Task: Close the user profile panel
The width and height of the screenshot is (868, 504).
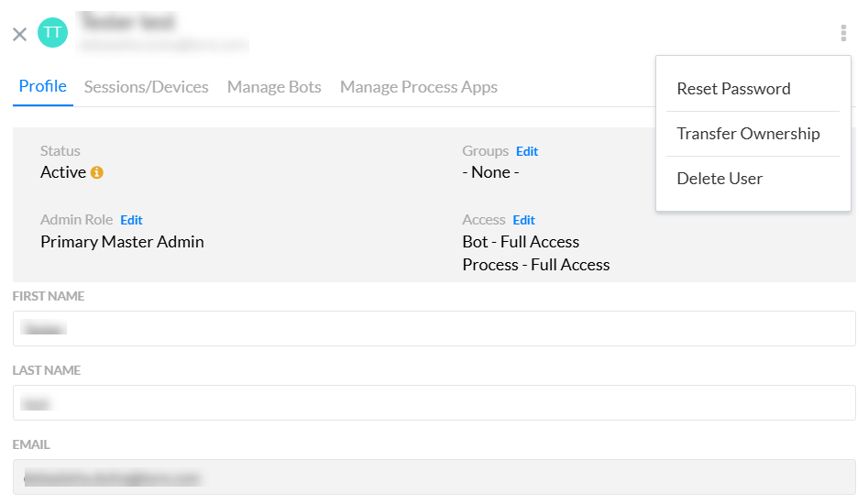Action: coord(19,34)
